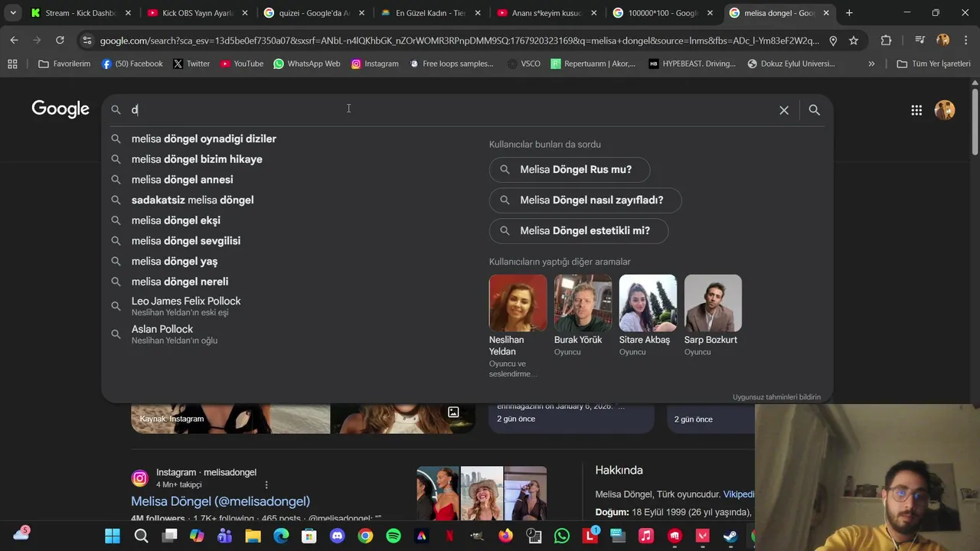Open the Google account avatar
Viewport: 980px width, 551px height.
click(x=945, y=109)
